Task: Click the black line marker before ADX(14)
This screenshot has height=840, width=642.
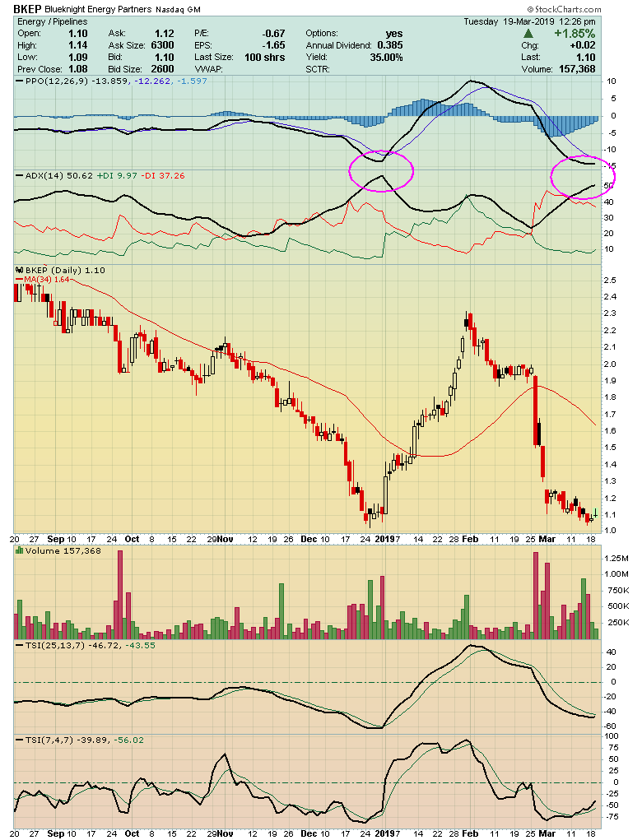Action: point(19,176)
